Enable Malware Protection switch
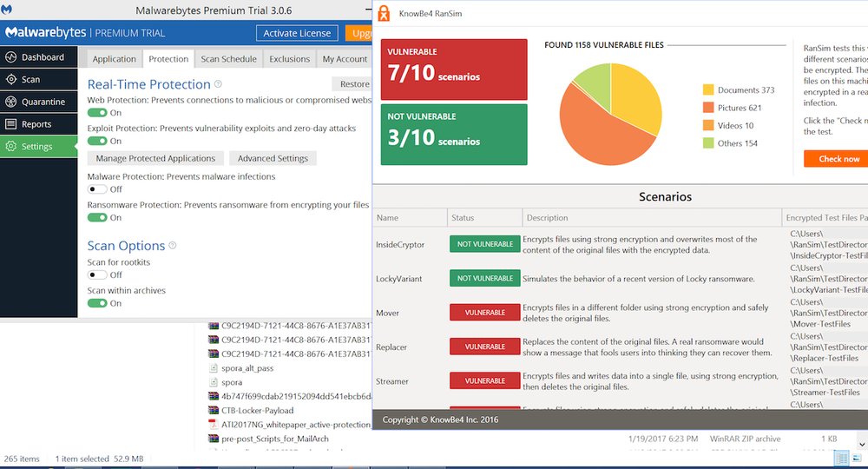Image resolution: width=868 pixels, height=469 pixels. [x=97, y=188]
